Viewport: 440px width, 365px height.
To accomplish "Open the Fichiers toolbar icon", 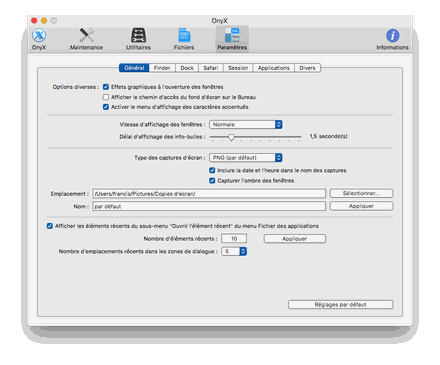I will [x=184, y=39].
